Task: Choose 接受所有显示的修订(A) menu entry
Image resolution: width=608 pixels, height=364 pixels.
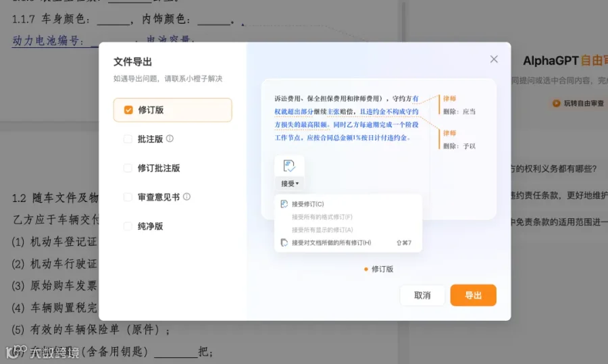Action: 322,230
